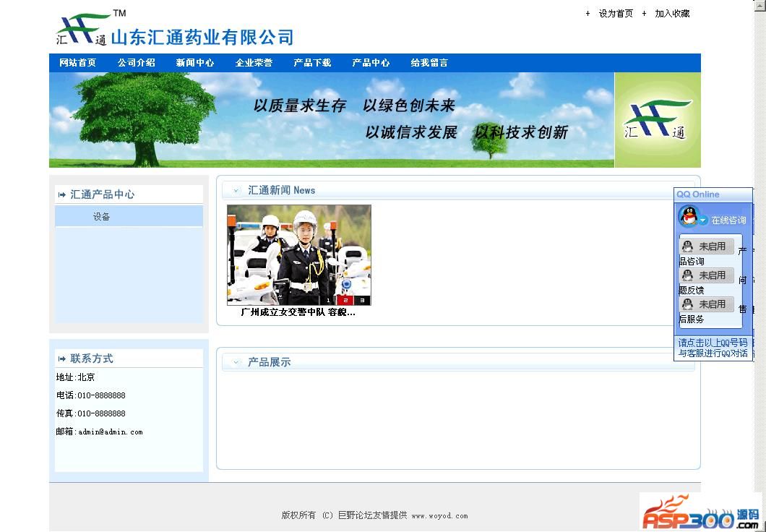Click the QQ icon beside 问题反馈
This screenshot has width=766, height=532.
coord(687,275)
